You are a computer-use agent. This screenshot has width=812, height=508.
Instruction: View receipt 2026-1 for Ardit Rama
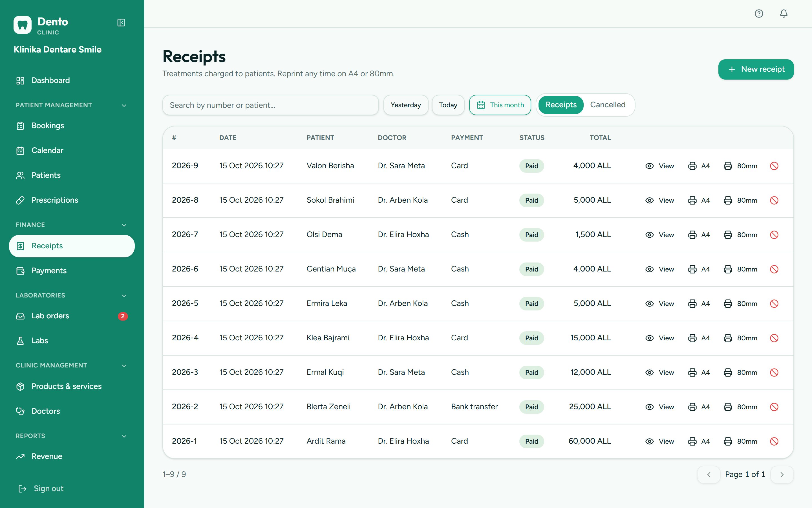click(x=659, y=441)
